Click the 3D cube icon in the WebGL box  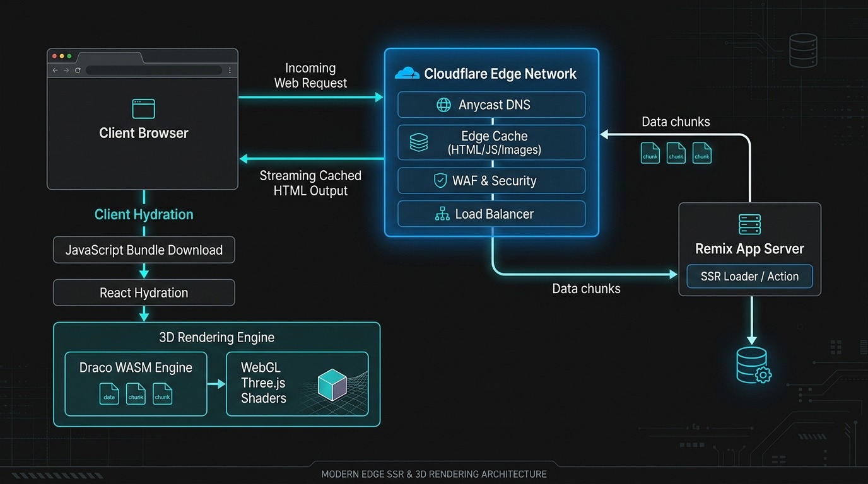[332, 384]
